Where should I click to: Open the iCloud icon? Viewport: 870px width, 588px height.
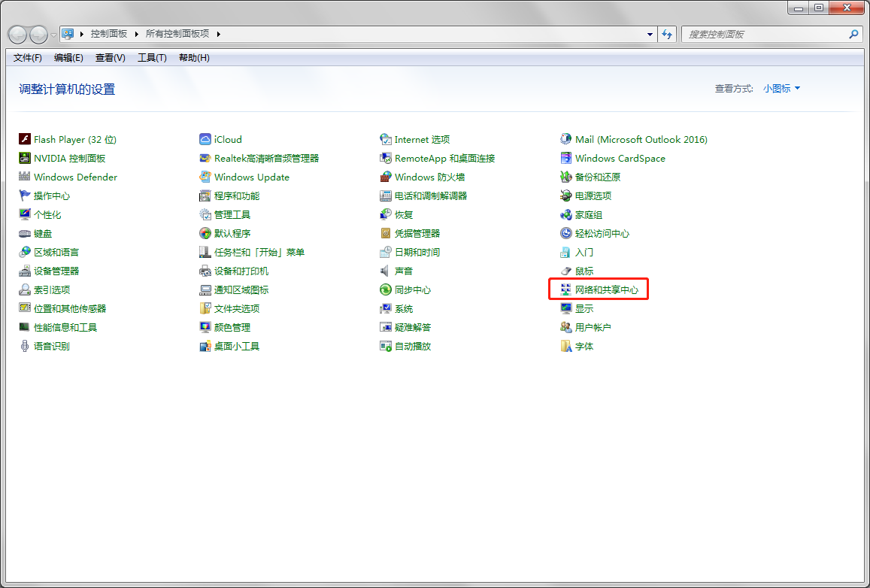point(205,139)
